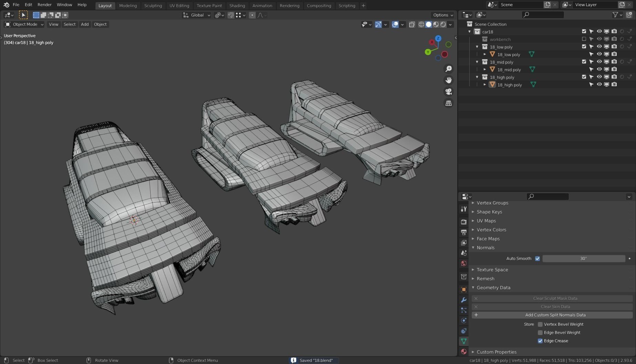Click Clear Sculpt Mask Data button

552,299
